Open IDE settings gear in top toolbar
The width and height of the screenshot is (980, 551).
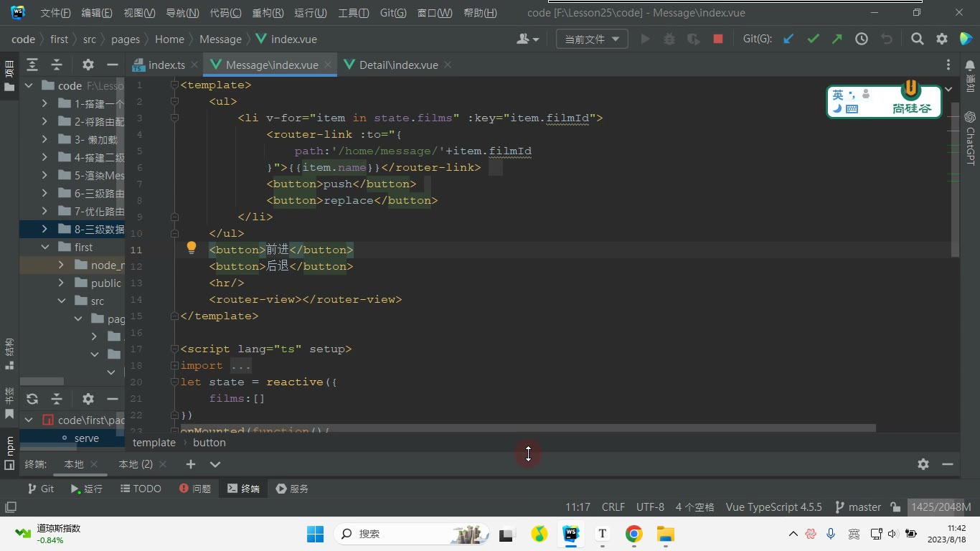click(x=941, y=39)
